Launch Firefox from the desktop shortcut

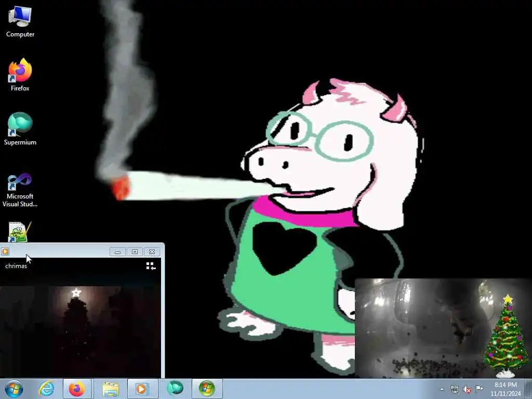tap(20, 75)
